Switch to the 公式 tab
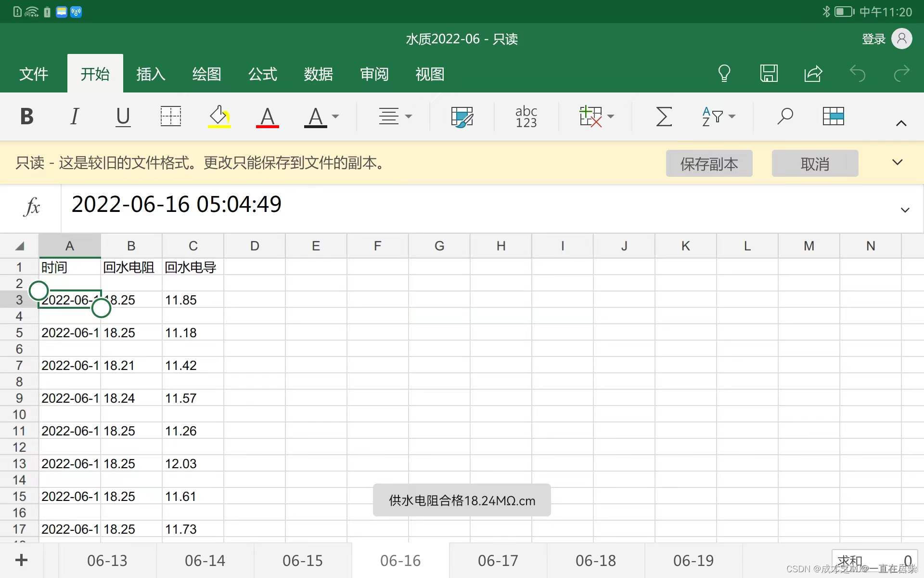 click(x=263, y=74)
